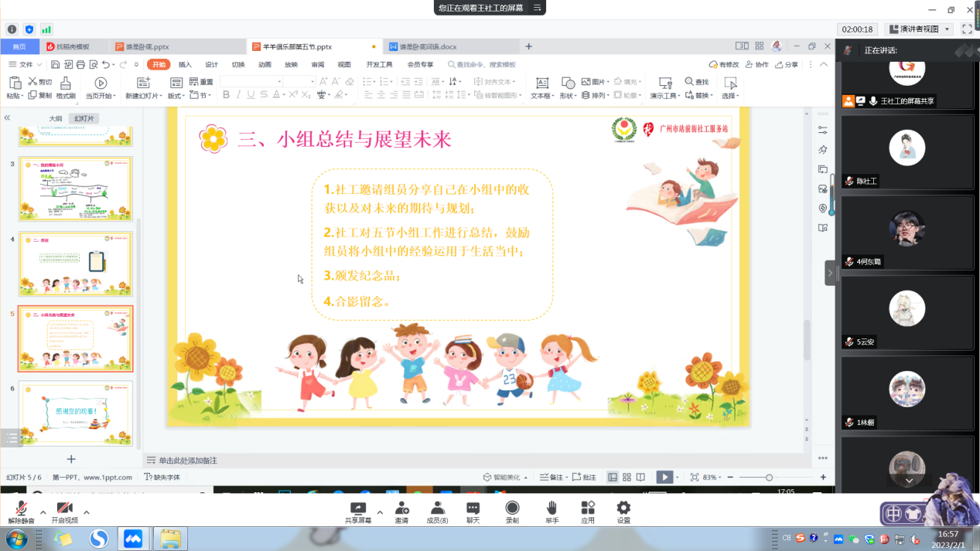Switch to normal view in status bar

click(613, 478)
